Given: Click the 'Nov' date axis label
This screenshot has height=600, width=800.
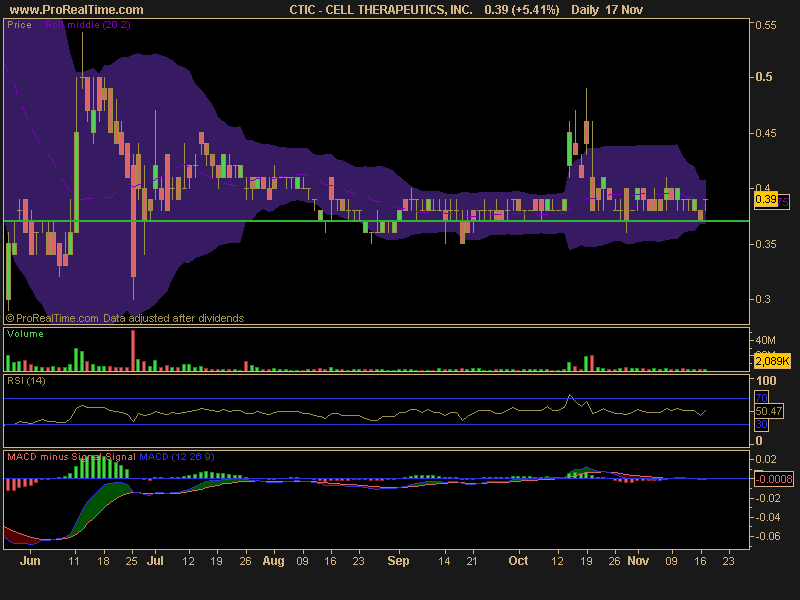Looking at the screenshot, I should pos(638,561).
